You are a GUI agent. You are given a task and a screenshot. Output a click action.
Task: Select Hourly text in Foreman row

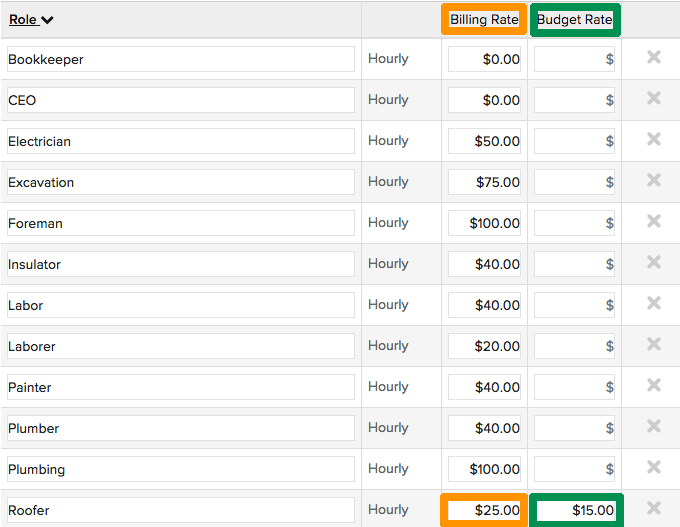pos(388,223)
